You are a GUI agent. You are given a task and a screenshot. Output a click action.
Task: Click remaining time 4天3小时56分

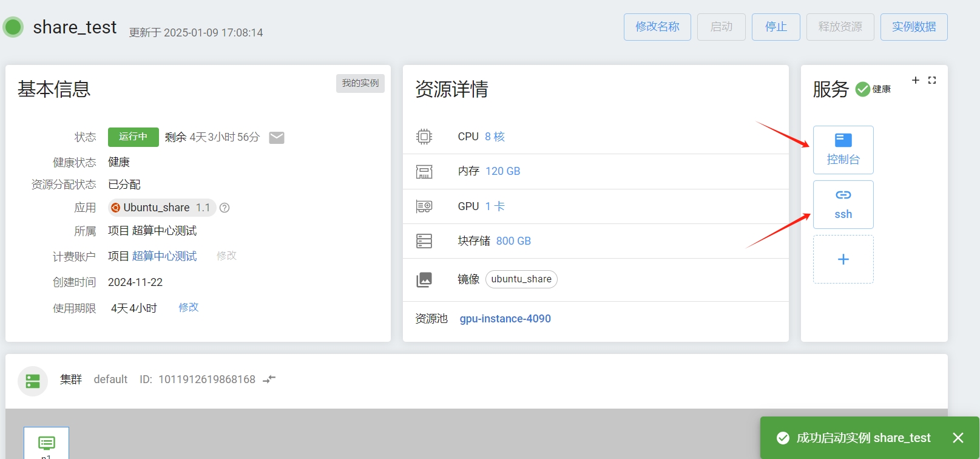click(x=225, y=137)
